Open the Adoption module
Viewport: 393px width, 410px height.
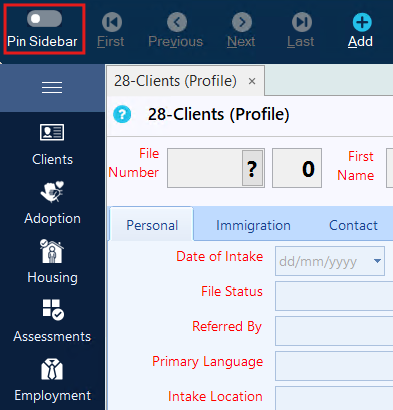[52, 203]
